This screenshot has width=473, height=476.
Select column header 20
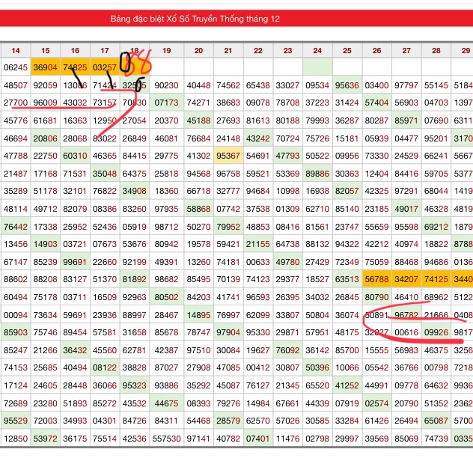[x=198, y=51]
